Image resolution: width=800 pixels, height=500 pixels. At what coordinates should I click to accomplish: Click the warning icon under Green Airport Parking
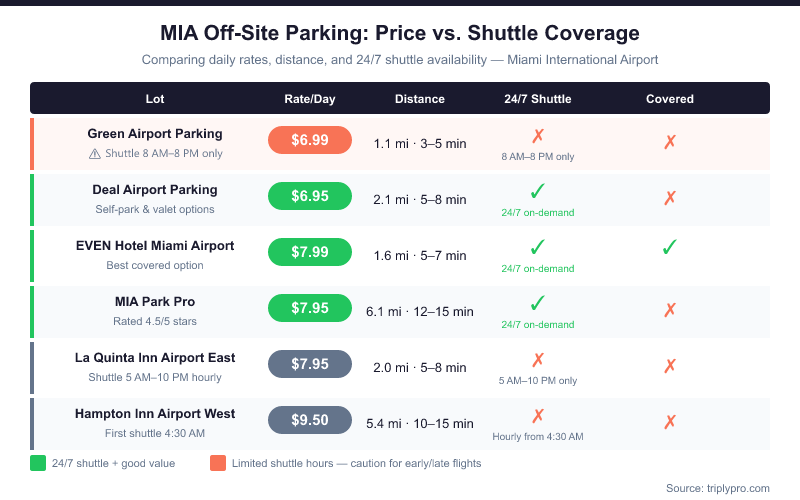tap(94, 154)
